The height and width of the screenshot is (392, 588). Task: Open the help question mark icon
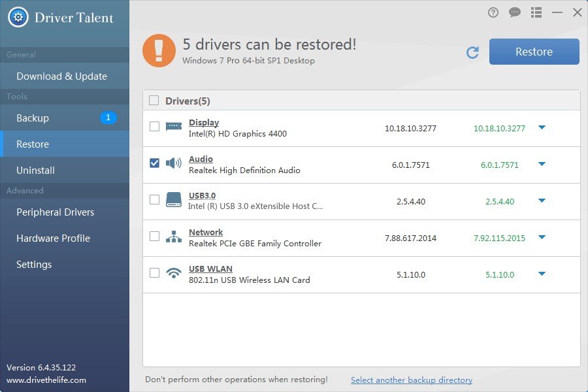pos(493,13)
